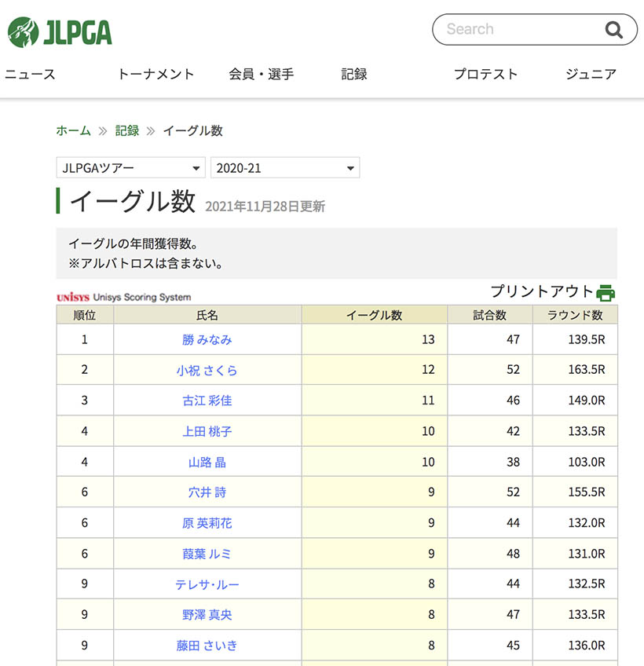This screenshot has width=644, height=666.
Task: Open the プロテスト menu
Action: click(485, 75)
